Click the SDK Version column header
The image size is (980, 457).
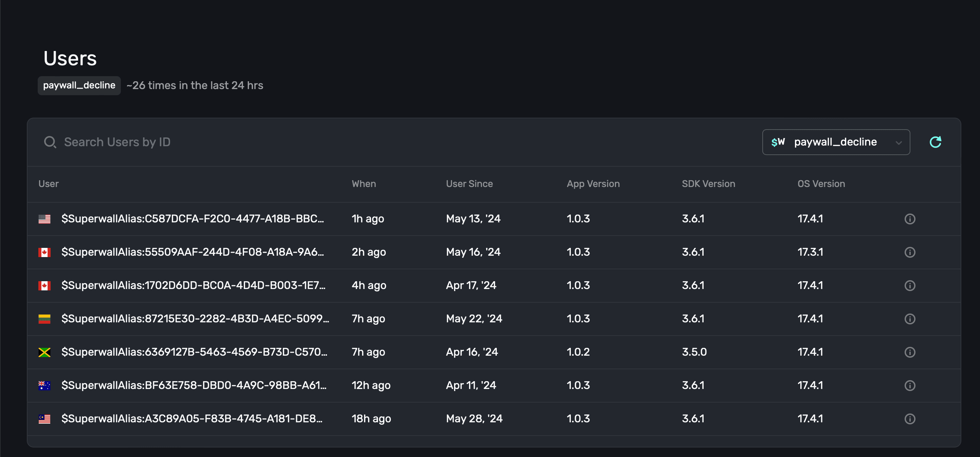708,184
